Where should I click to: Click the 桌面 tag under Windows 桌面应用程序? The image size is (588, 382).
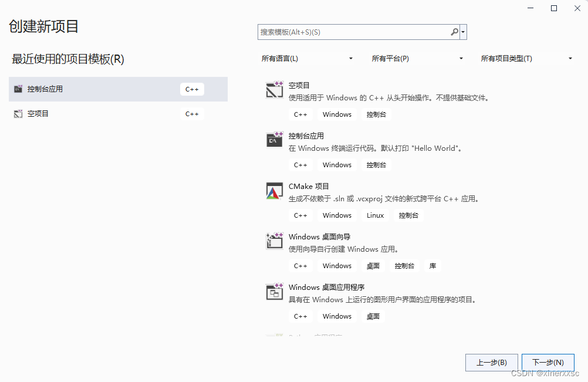point(373,316)
